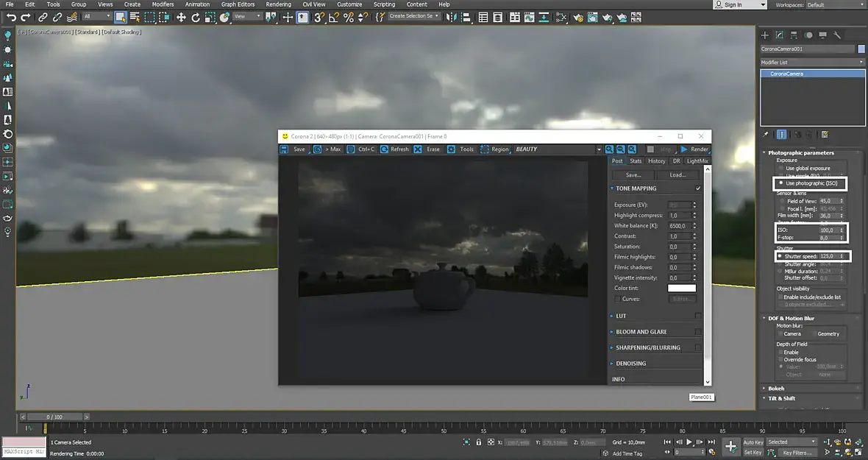
Task: Expand the LUT section
Action: (621, 316)
